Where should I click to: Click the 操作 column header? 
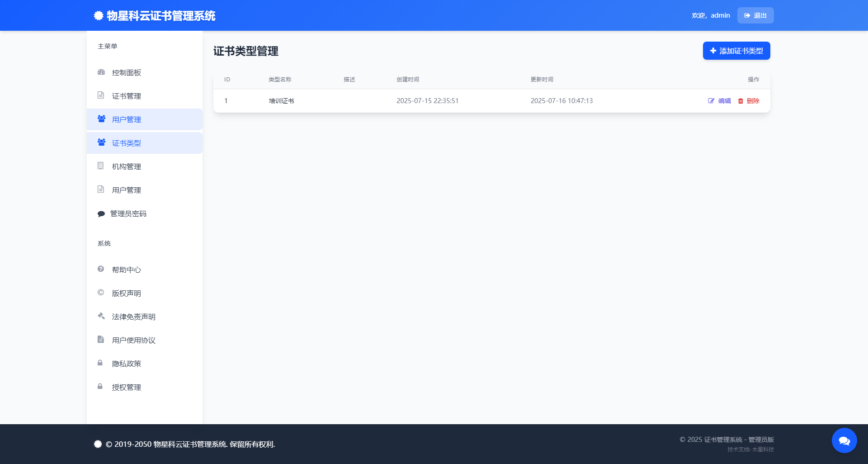(x=754, y=80)
